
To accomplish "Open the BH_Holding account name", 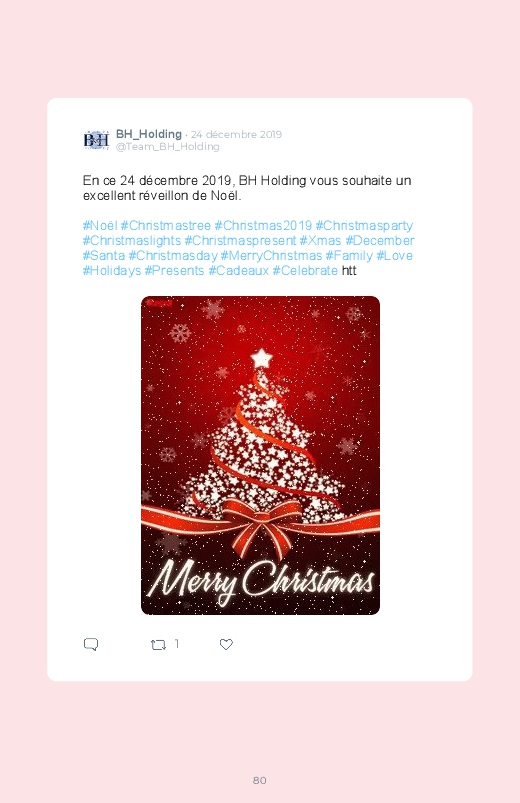I will (149, 134).
